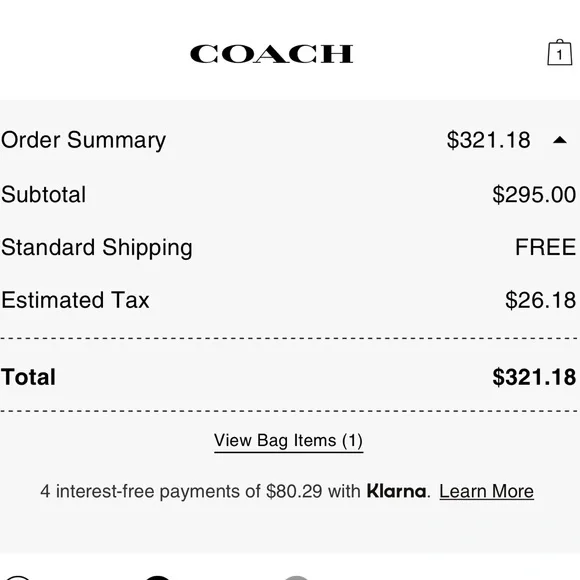
Task: Collapse the Order Summary arrow
Action: 560,140
